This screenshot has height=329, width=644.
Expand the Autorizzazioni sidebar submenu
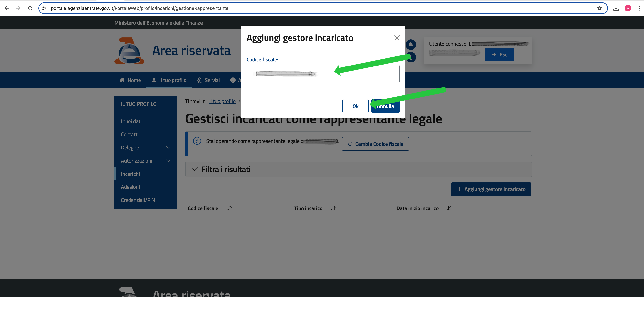(x=168, y=161)
